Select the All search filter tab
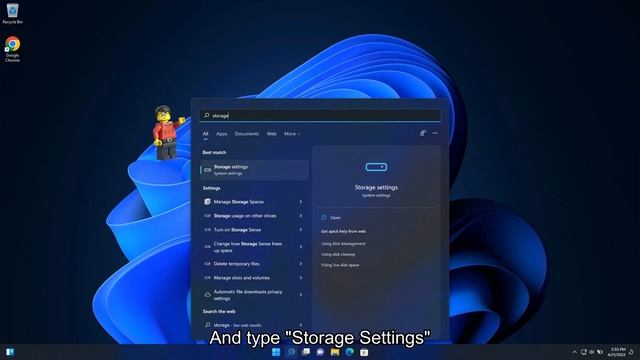 [x=205, y=134]
